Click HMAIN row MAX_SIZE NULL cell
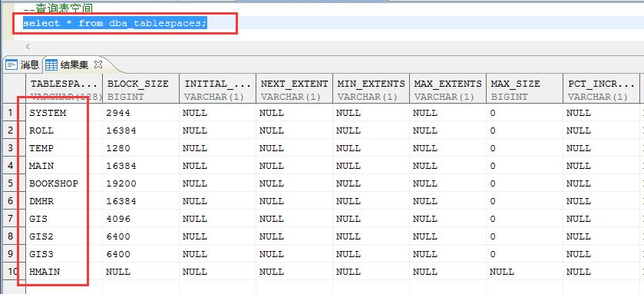This screenshot has width=644, height=294. [524, 272]
